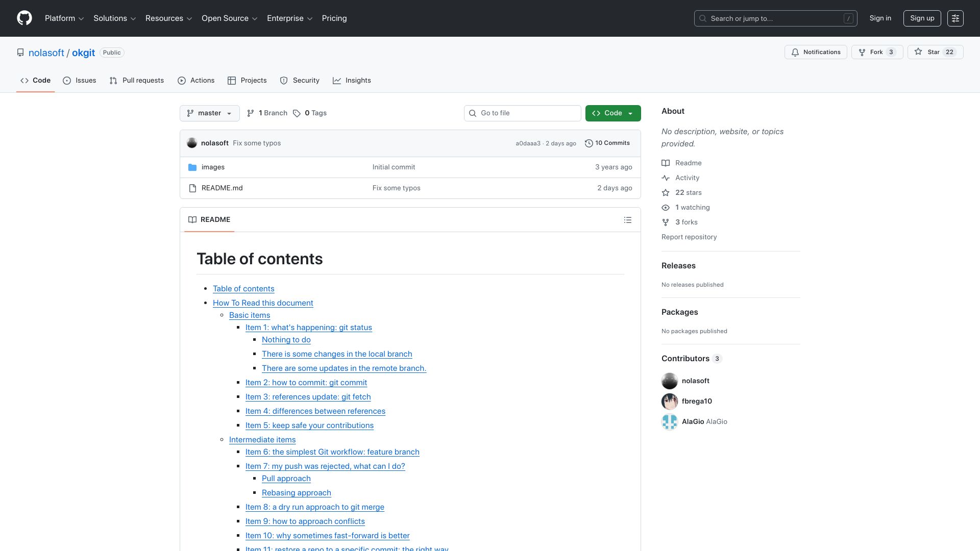
Task: Expand the Enterprise menu
Action: [x=290, y=18]
